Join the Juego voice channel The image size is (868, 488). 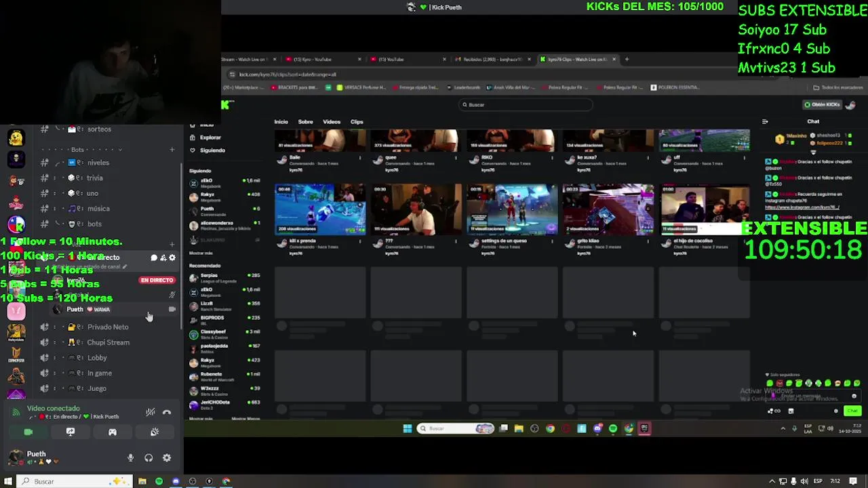point(108,388)
